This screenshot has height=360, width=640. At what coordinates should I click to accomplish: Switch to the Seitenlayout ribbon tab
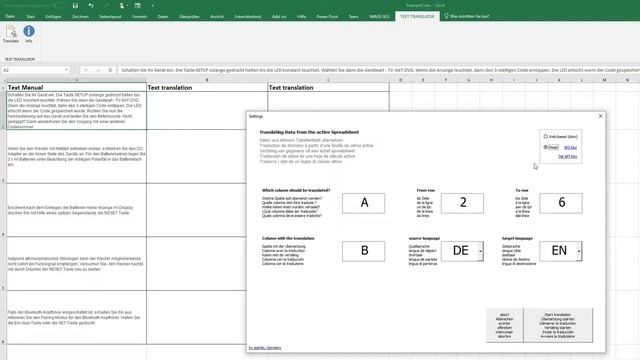tap(110, 16)
